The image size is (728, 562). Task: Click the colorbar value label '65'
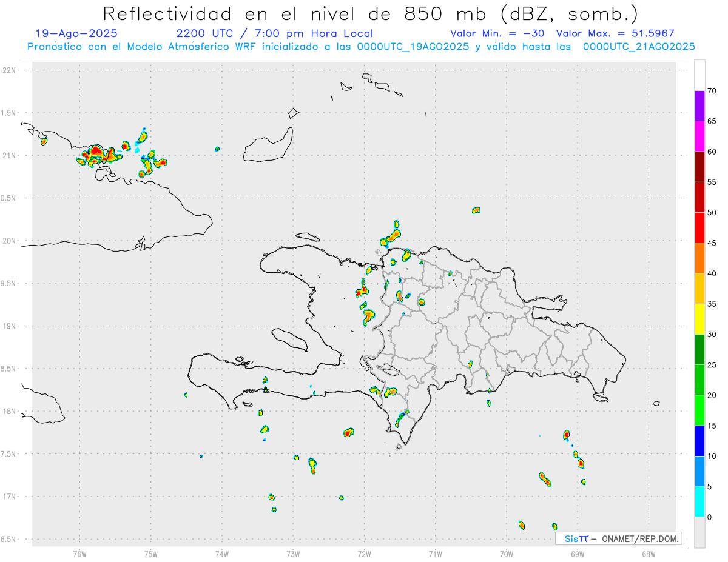[712, 121]
